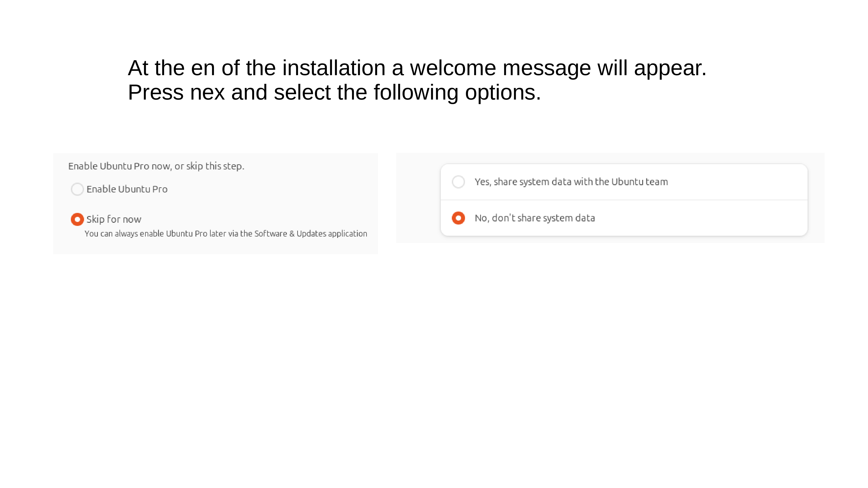Click the "Enable Ubuntu Pro" option label text
868x488 pixels.
point(127,189)
